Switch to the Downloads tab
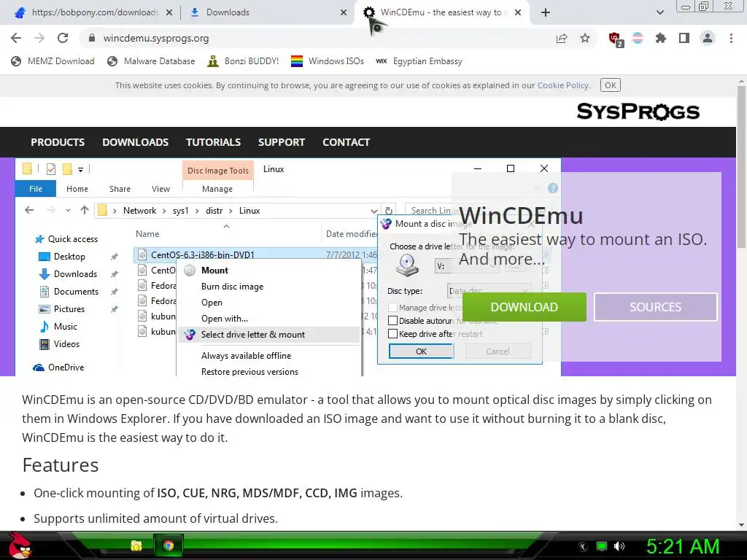This screenshot has height=560, width=747. click(x=267, y=12)
